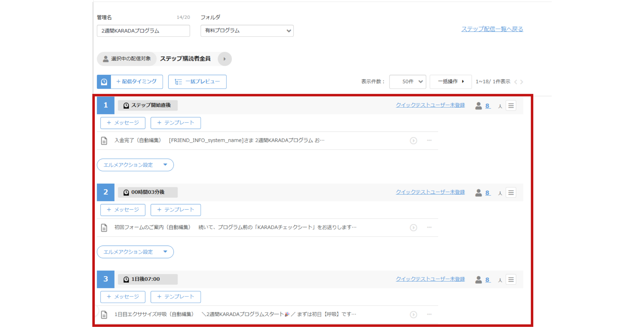Click the document icon of 1日目エクササイズ呼吸 message

[x=104, y=314]
